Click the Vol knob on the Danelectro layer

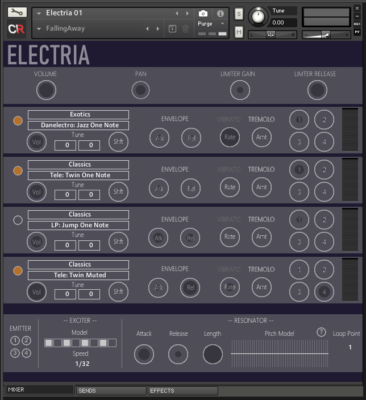(x=36, y=142)
